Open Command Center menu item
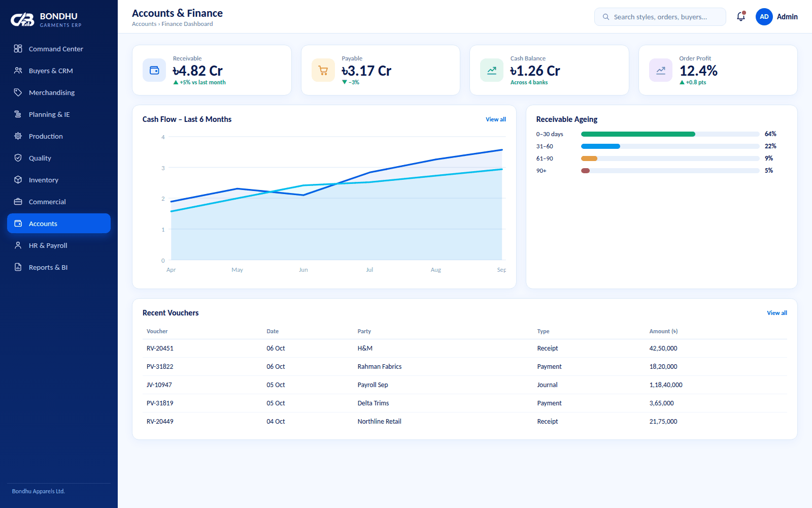The width and height of the screenshot is (812, 508). tap(59, 49)
